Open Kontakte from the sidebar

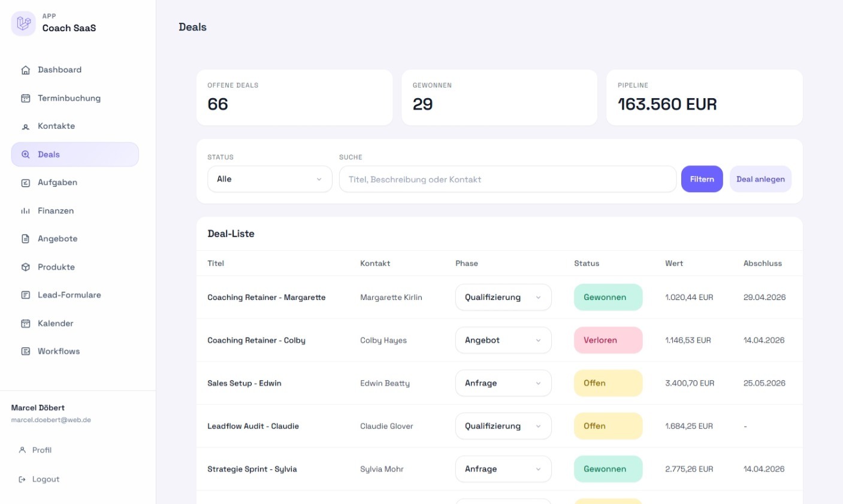coord(75,126)
